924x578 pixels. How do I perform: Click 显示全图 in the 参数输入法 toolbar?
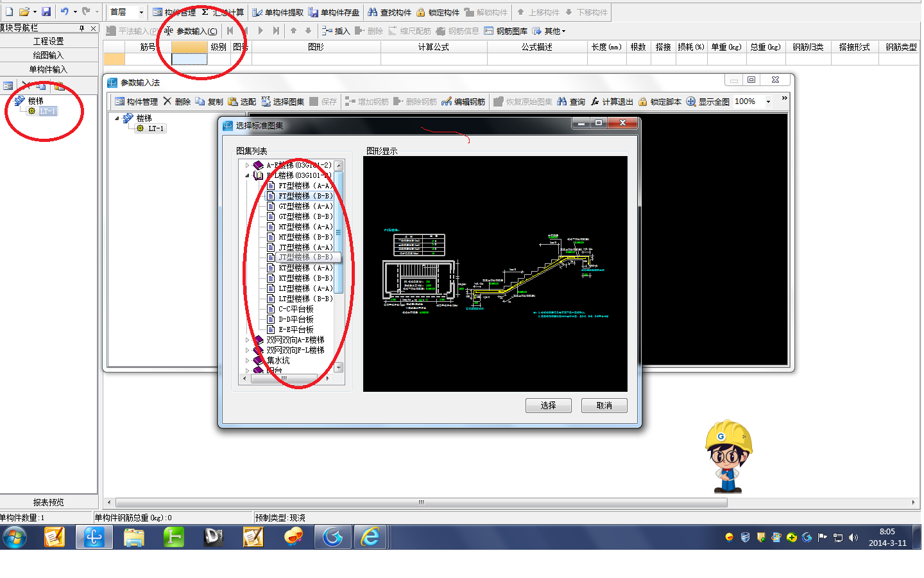708,101
